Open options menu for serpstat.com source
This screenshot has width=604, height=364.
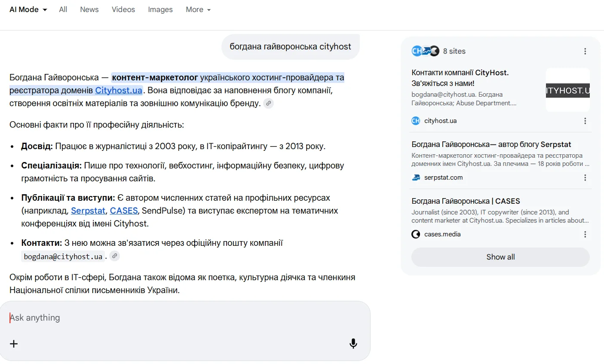[x=585, y=177]
